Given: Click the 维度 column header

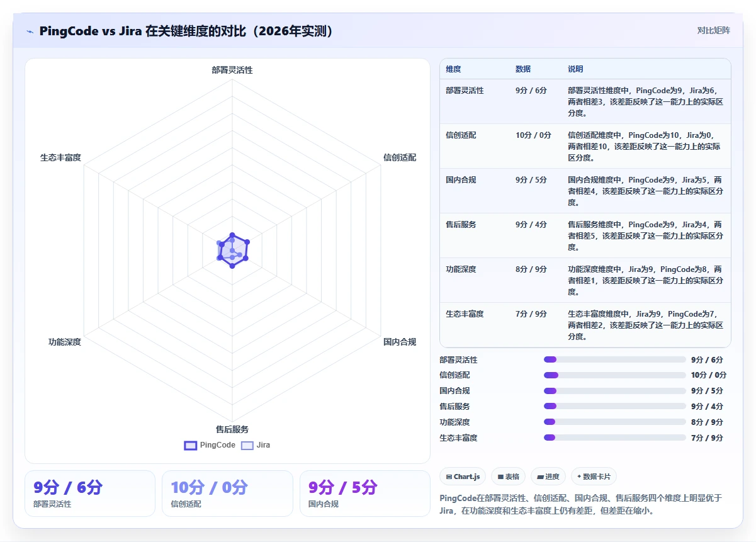Looking at the screenshot, I should 453,69.
